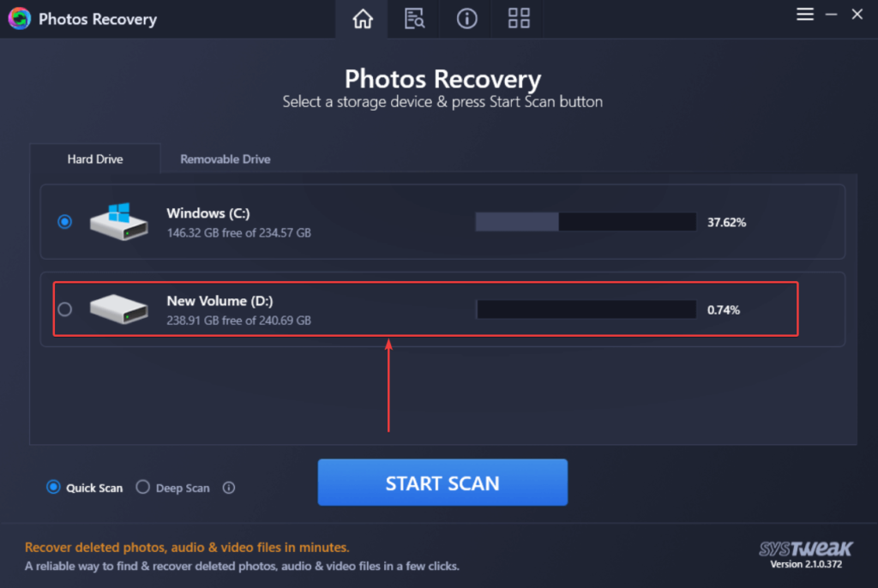878x588 pixels.
Task: Click the 'Quick Scan' label
Action: [x=94, y=488]
